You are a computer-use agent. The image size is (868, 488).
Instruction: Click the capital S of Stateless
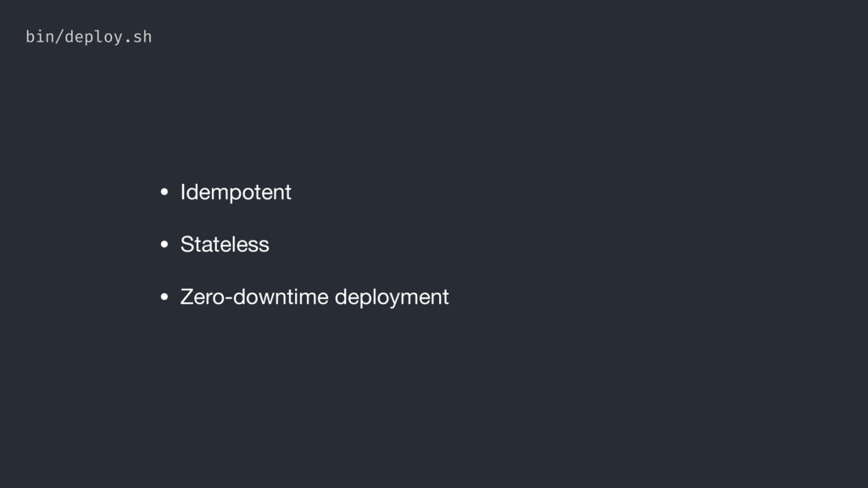pos(187,245)
